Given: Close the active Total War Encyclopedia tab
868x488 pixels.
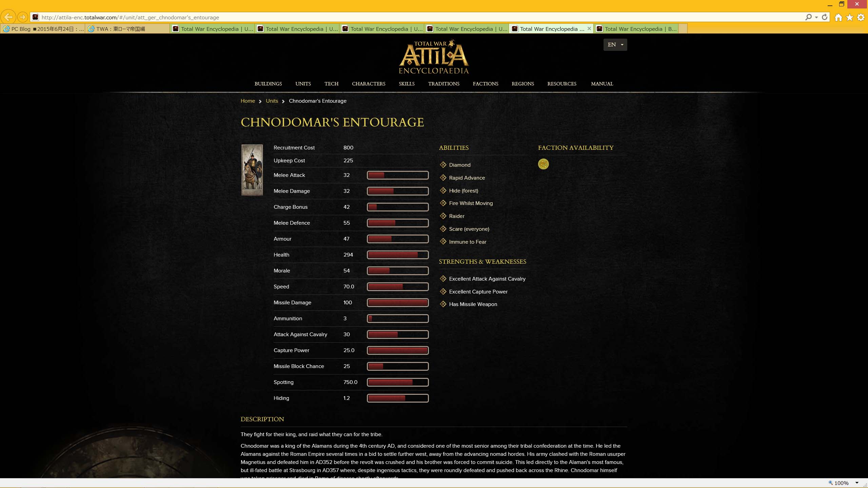Looking at the screenshot, I should pyautogui.click(x=589, y=29).
